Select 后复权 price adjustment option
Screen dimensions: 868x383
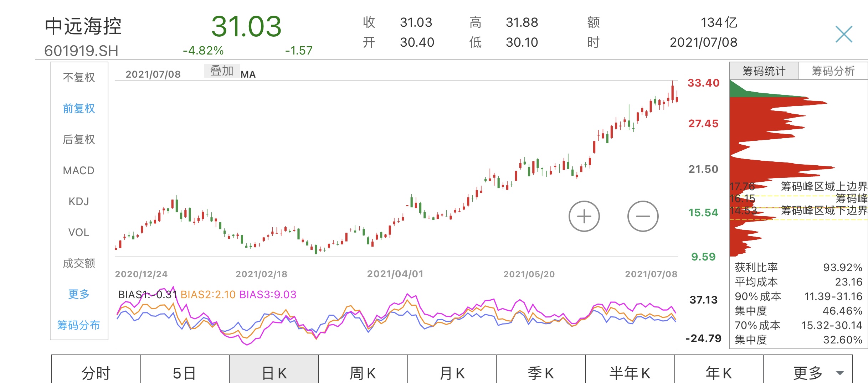pos(79,139)
